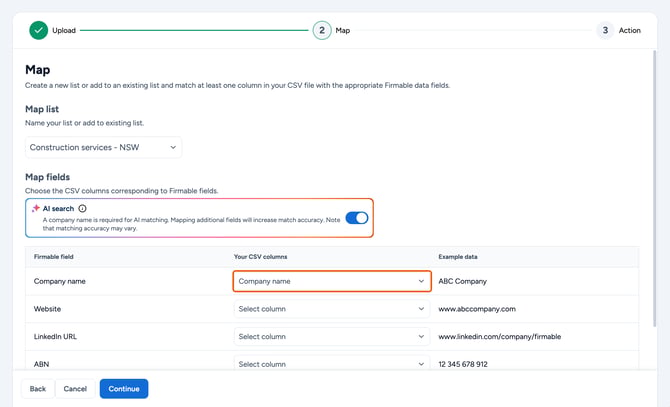The width and height of the screenshot is (670, 407).
Task: Click the blue Continue button
Action: 124,389
